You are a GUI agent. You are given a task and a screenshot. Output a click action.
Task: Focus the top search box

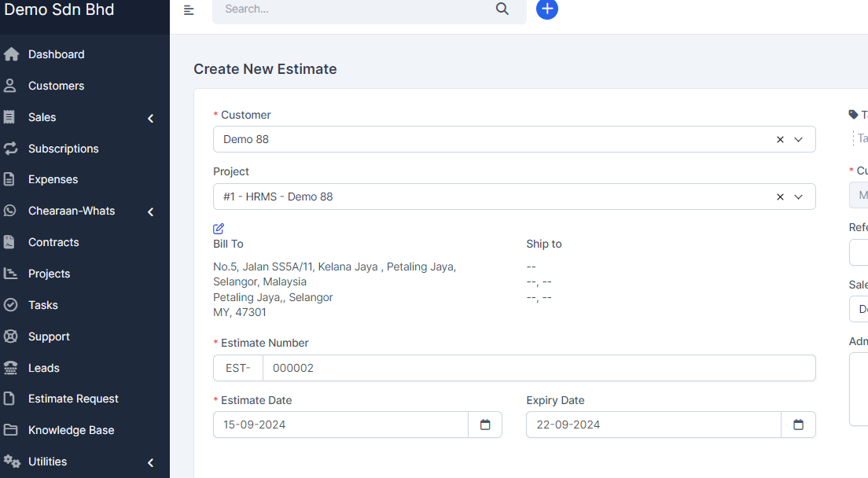click(x=354, y=9)
